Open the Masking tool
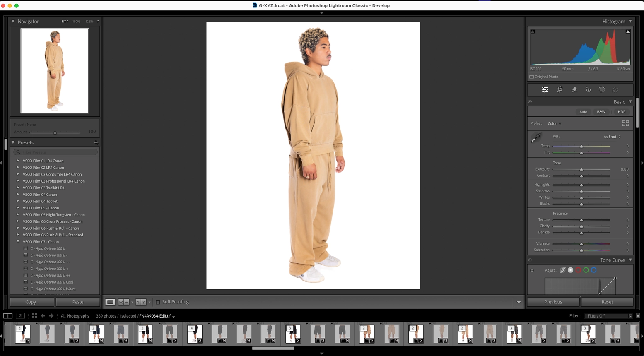Screen dimensions: 644x356 pyautogui.click(x=602, y=90)
